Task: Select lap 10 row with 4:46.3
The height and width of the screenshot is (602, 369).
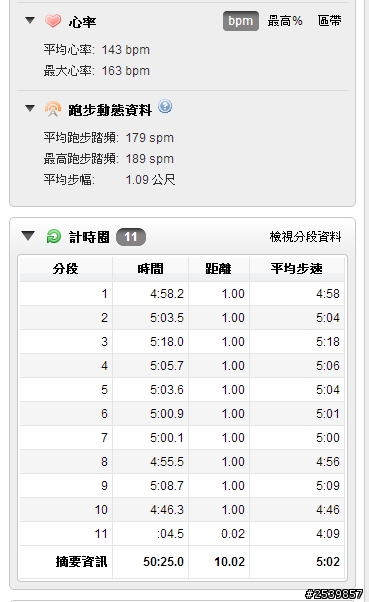Action: click(182, 509)
